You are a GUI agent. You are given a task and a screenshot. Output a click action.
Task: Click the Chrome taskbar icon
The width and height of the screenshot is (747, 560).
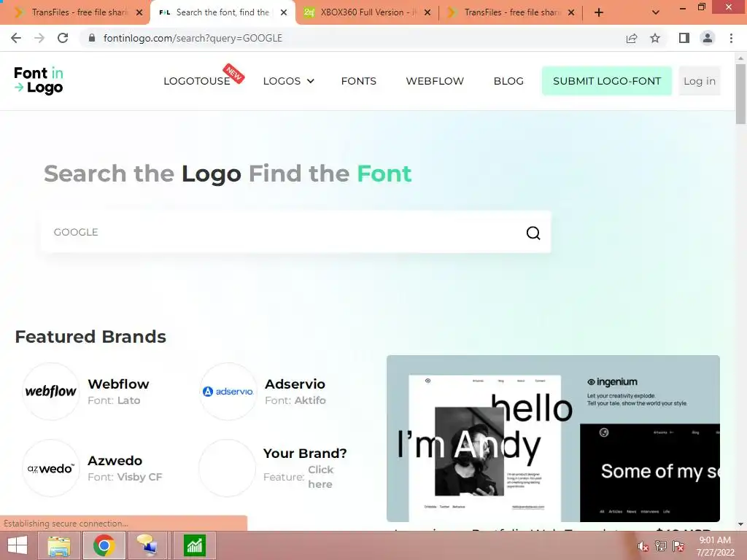(x=104, y=545)
